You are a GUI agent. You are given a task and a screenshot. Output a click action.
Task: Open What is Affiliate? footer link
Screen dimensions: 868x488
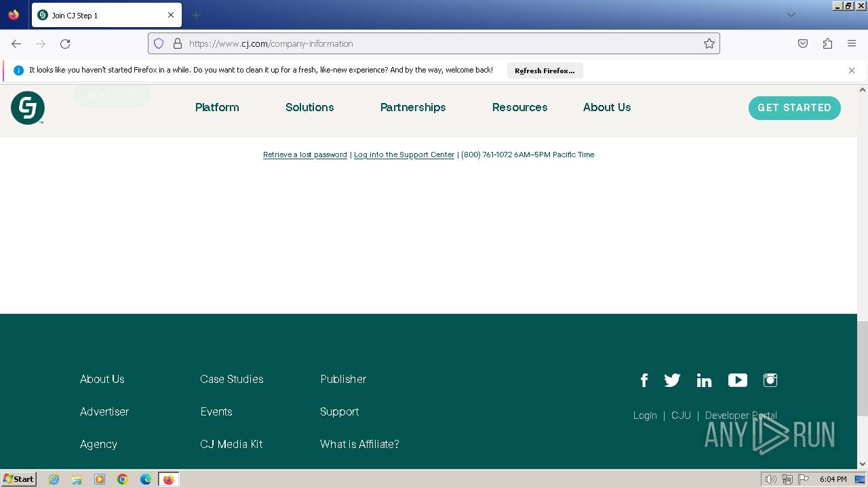[359, 444]
